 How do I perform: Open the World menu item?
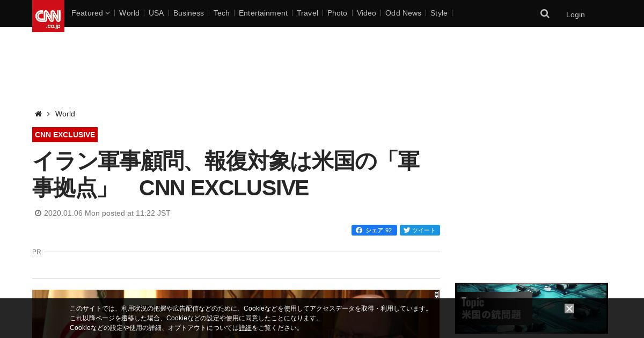tap(129, 13)
